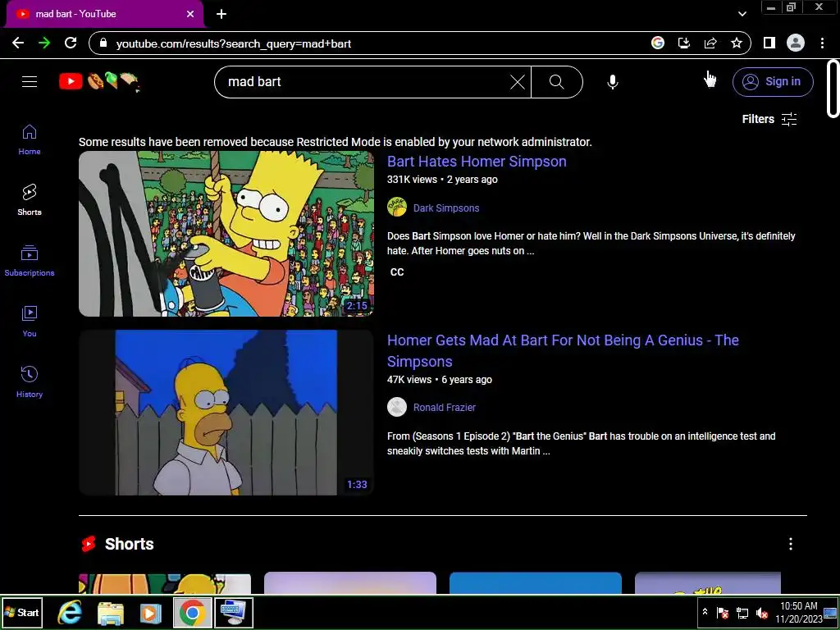Launch Internet Explorer from taskbar
840x630 pixels.
[70, 612]
